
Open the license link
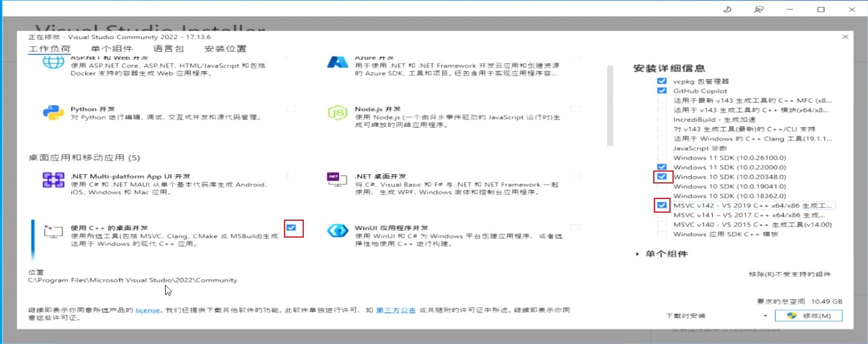click(148, 309)
